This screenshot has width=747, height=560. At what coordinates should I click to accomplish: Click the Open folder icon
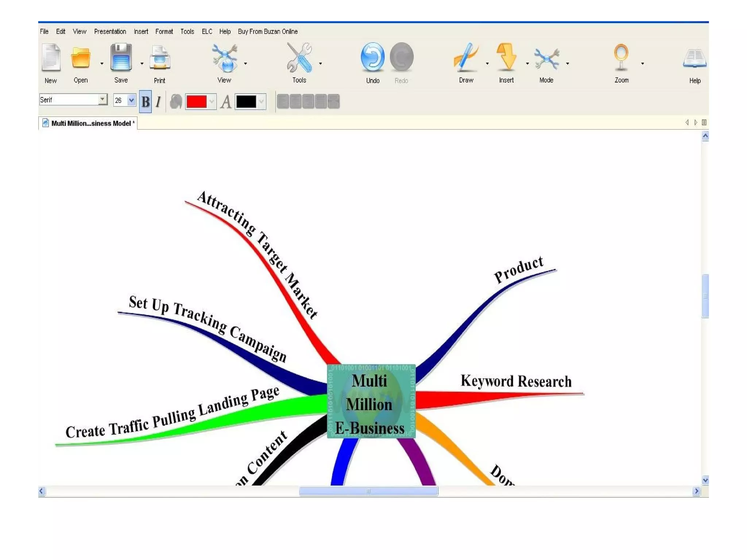[80, 57]
